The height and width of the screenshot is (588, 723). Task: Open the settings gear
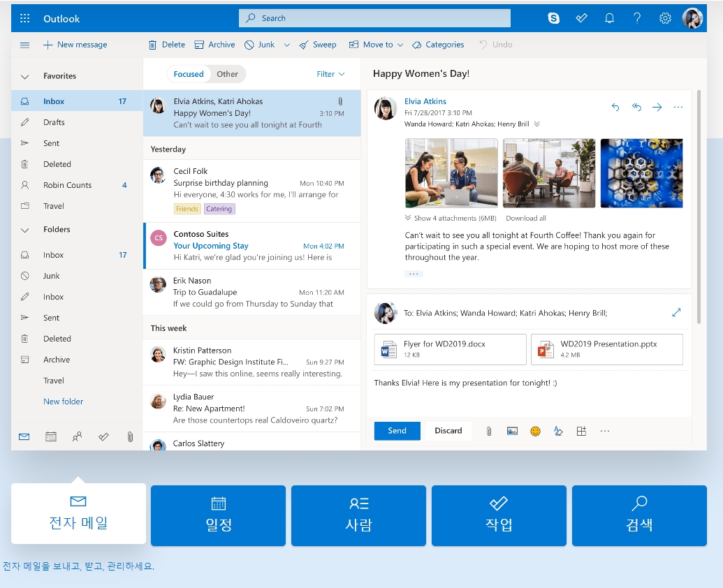coord(665,18)
